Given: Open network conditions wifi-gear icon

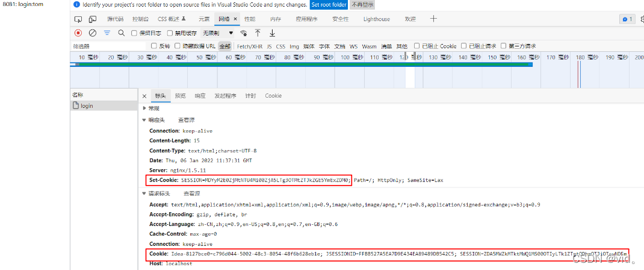Looking at the screenshot, I should [244, 33].
